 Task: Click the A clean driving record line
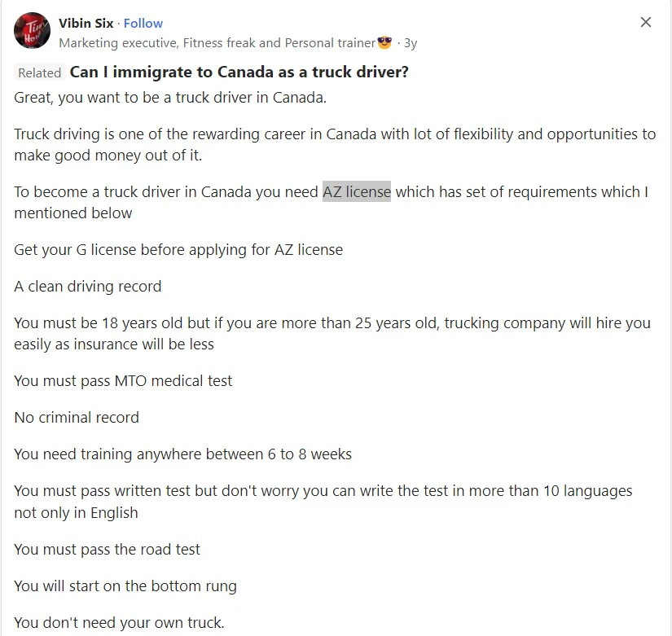click(87, 287)
